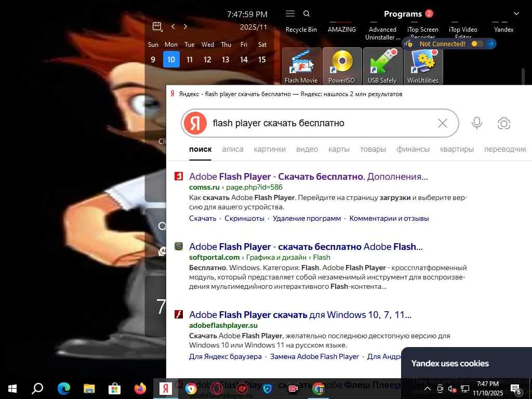Open the hamburger menu beside Programs
This screenshot has width=532, height=399.
[290, 14]
